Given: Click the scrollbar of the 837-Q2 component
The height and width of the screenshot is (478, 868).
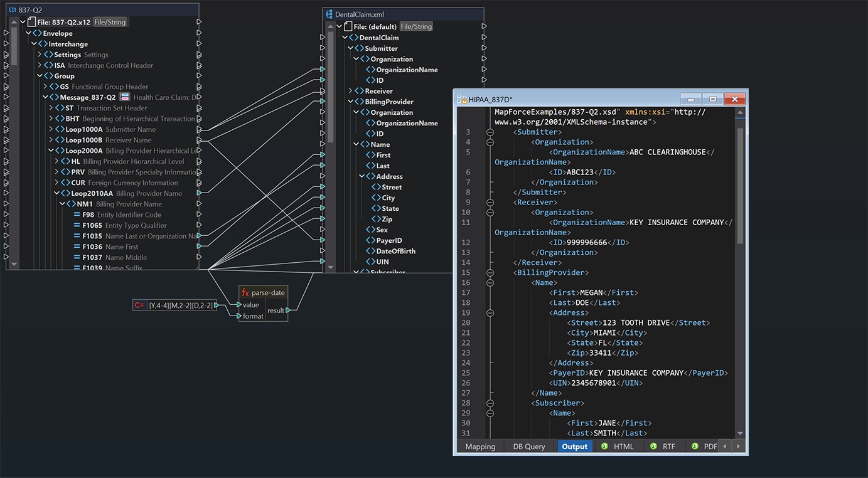Looking at the screenshot, I should 14,46.
